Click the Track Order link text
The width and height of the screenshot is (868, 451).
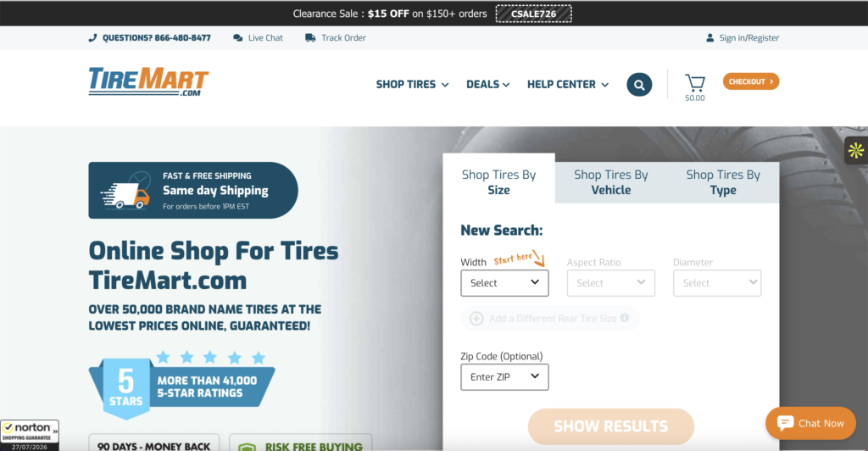(x=343, y=37)
